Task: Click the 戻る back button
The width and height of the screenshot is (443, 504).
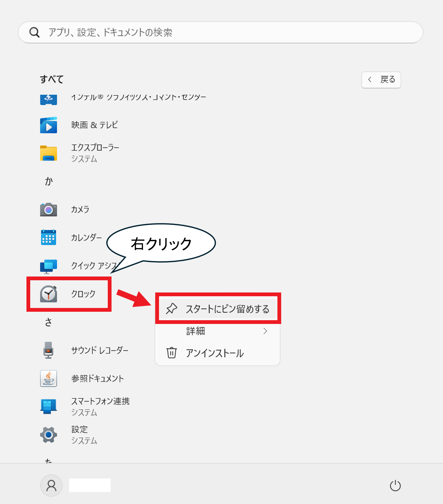Action: point(381,80)
